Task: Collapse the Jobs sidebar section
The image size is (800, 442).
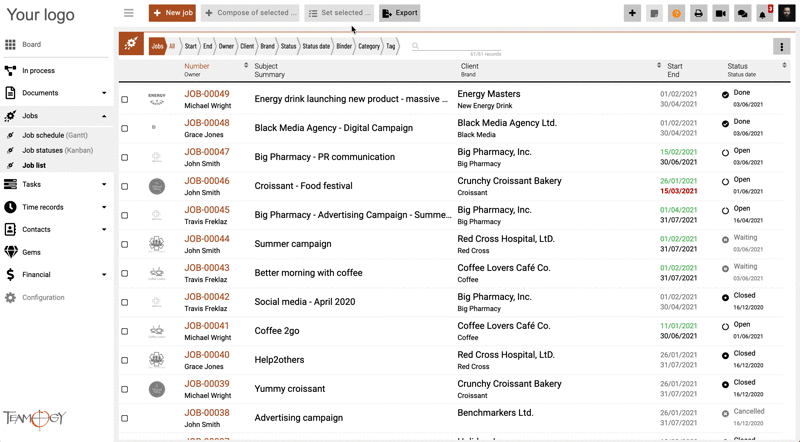Action: (104, 116)
